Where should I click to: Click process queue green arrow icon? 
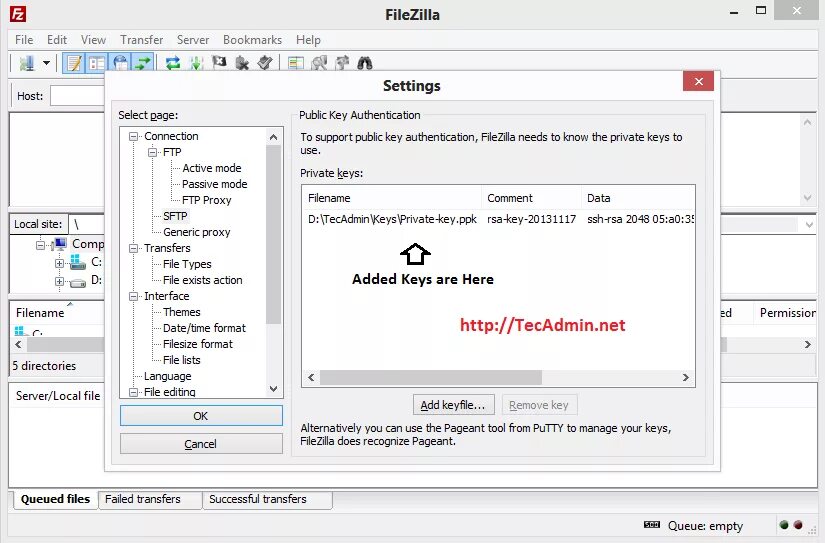tap(196, 63)
